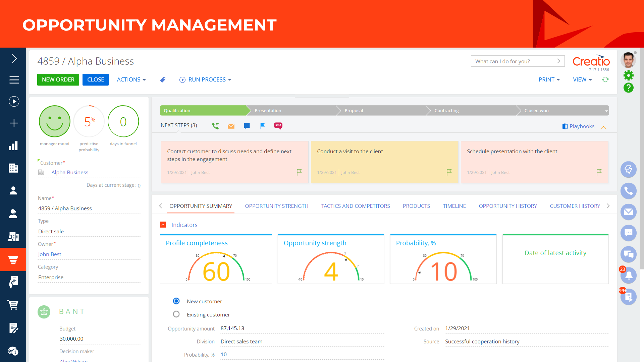This screenshot has height=362, width=644.
Task: Open the Opportunities funnel section in sidebar
Action: (13, 260)
